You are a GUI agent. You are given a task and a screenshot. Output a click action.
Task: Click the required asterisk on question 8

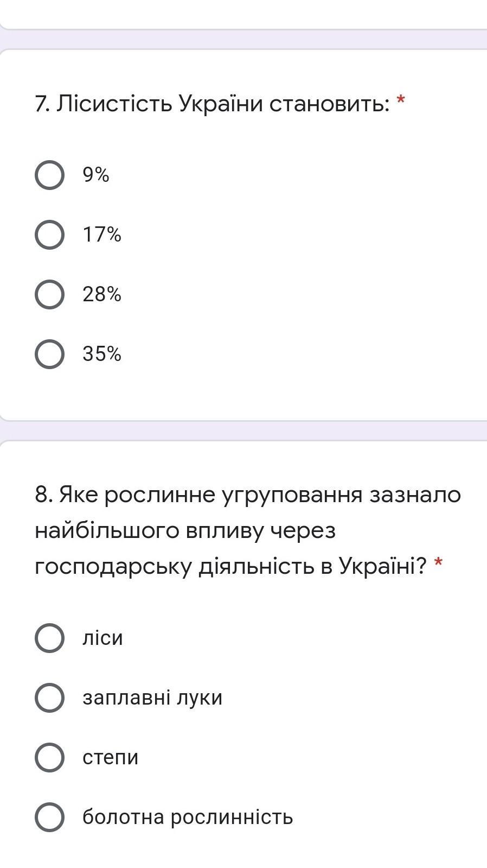(x=438, y=562)
